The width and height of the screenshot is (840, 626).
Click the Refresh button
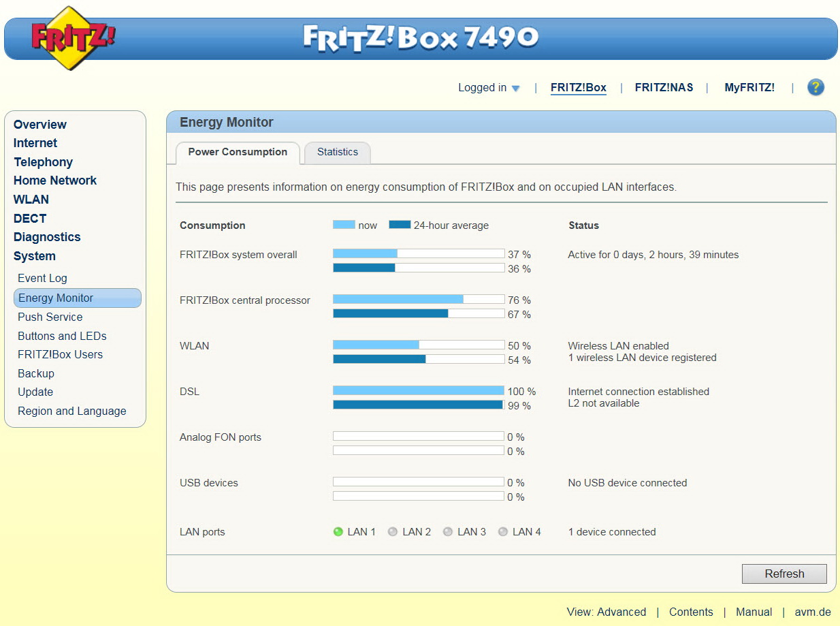(784, 574)
